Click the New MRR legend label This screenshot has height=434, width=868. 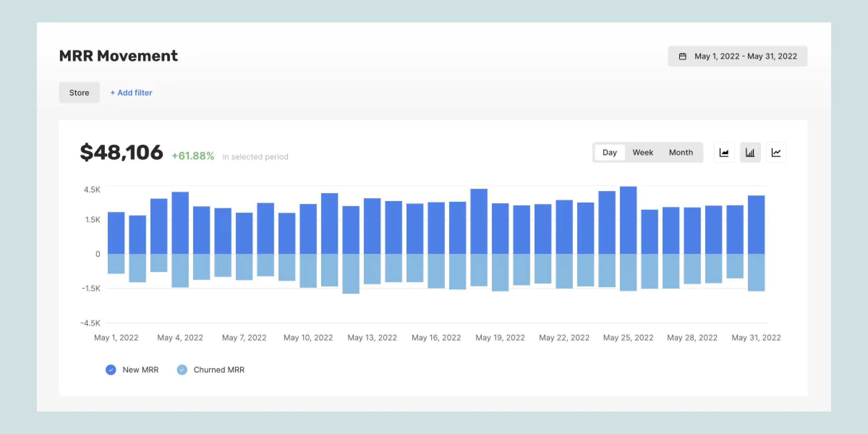(x=140, y=370)
